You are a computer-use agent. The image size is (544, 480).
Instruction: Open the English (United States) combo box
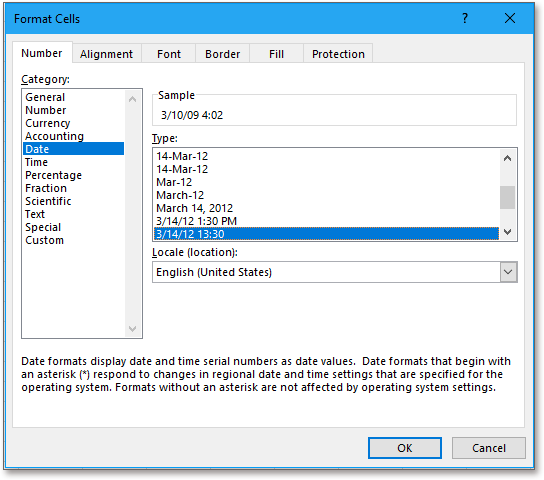(x=335, y=272)
